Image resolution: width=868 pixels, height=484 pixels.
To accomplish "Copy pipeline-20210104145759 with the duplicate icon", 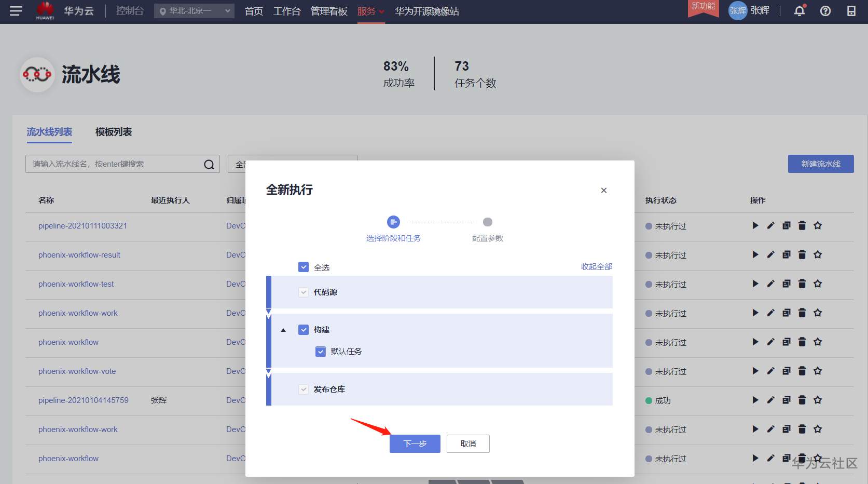I will 787,400.
